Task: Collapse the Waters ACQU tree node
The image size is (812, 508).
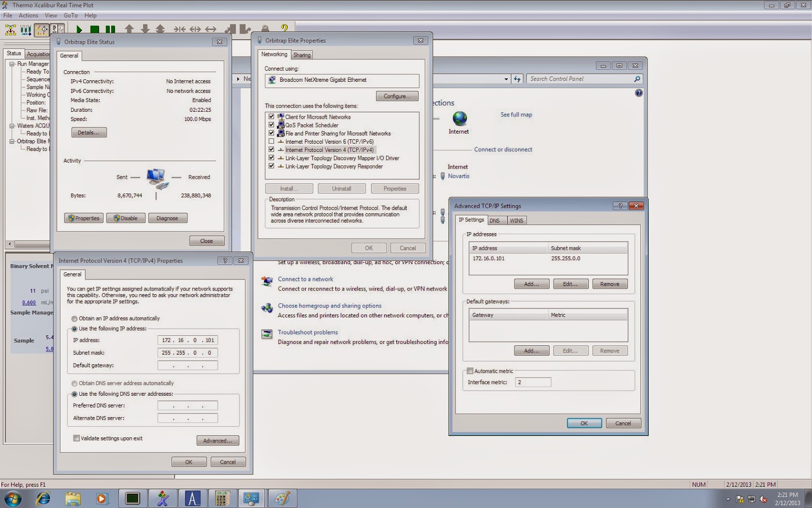Action: 12,126
